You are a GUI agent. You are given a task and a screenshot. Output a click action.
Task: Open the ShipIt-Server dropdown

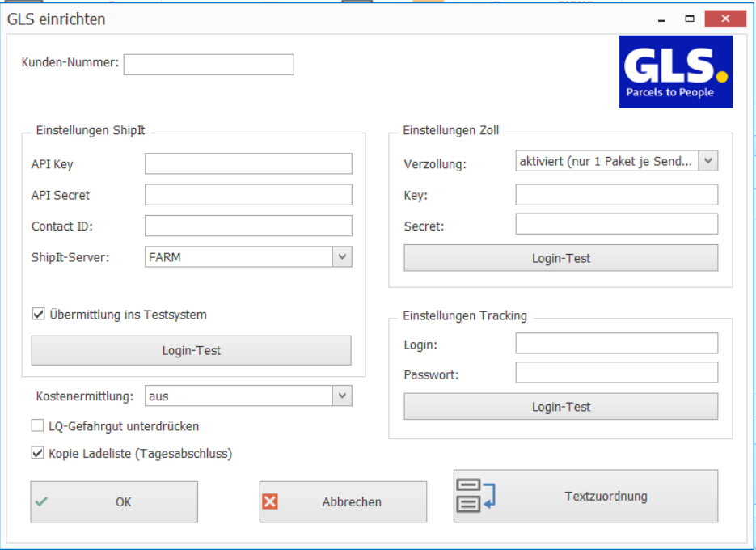coord(343,257)
